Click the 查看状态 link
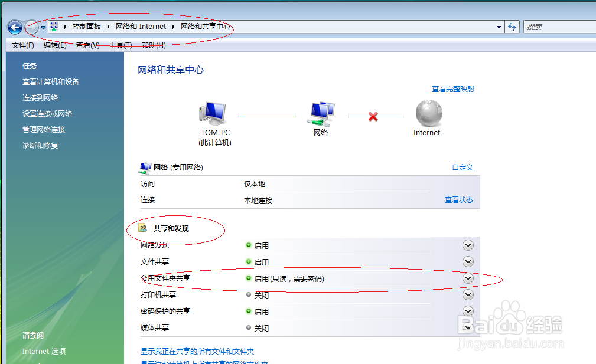Screen dimensions: 596x364 point(459,199)
